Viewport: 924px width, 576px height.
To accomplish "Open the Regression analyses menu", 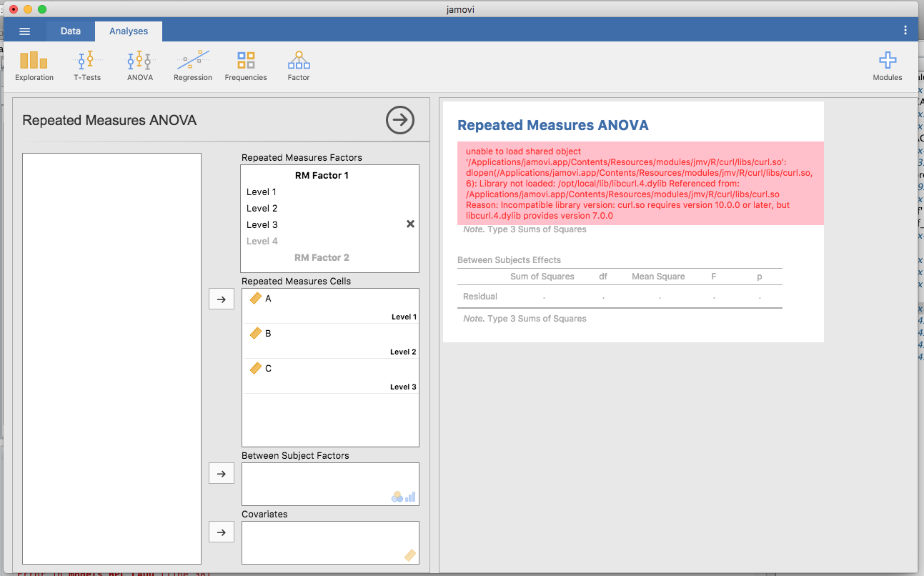I will (193, 66).
